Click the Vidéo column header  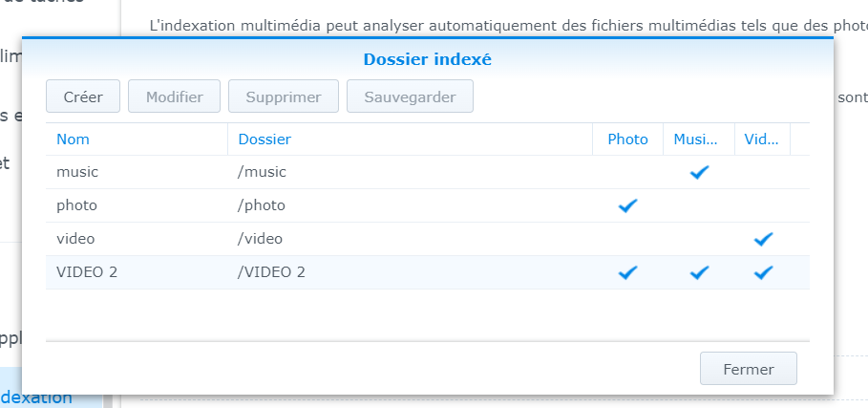(x=761, y=140)
